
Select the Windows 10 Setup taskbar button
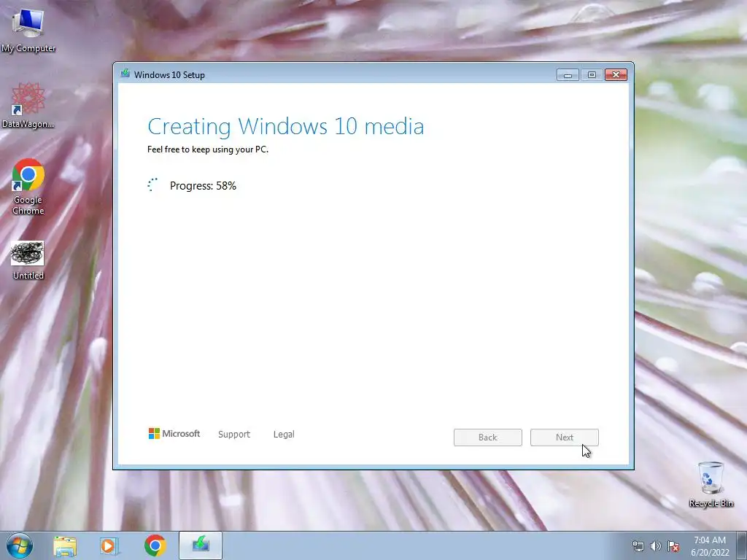click(x=201, y=545)
